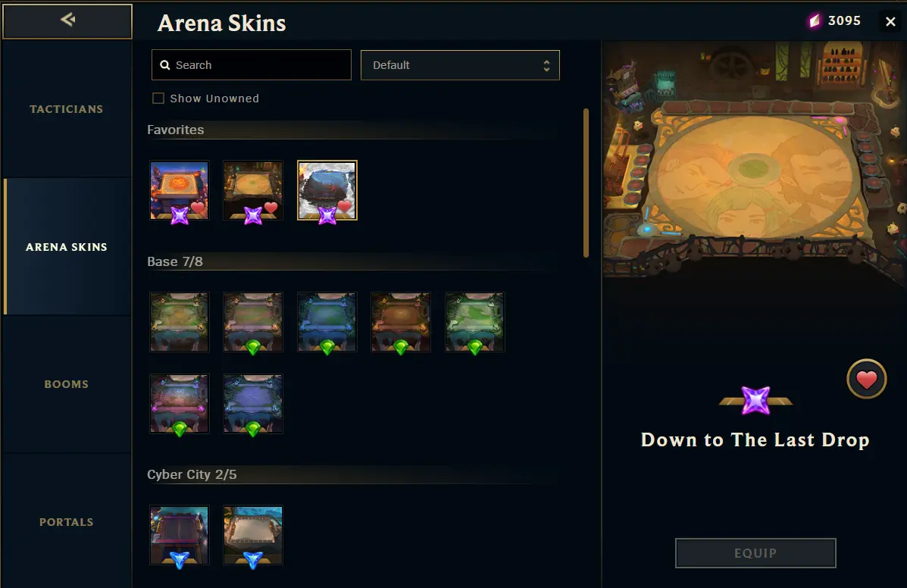907x588 pixels.
Task: Select the blue Base arena skin
Action: coord(327,322)
